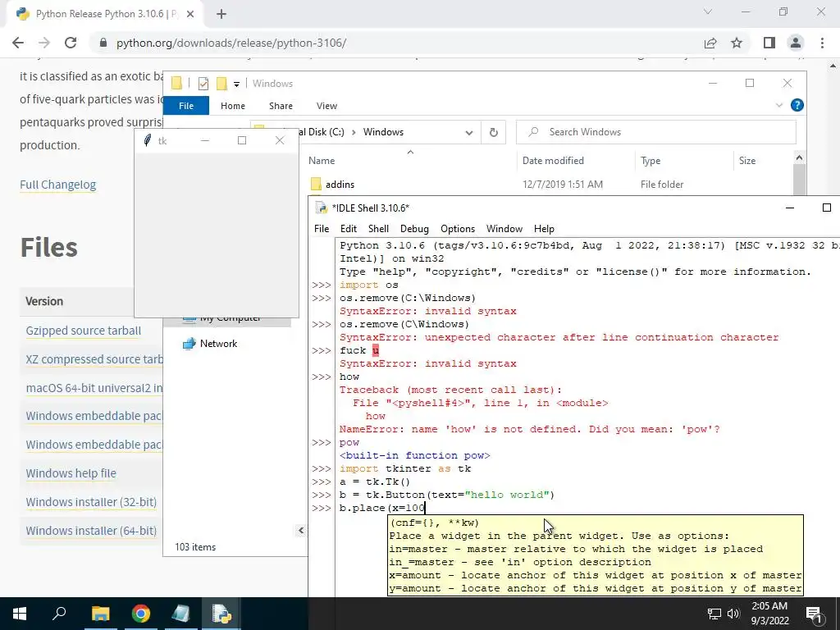Click IDLE Shell title bar icon
This screenshot has height=630, width=840.
pos(322,208)
